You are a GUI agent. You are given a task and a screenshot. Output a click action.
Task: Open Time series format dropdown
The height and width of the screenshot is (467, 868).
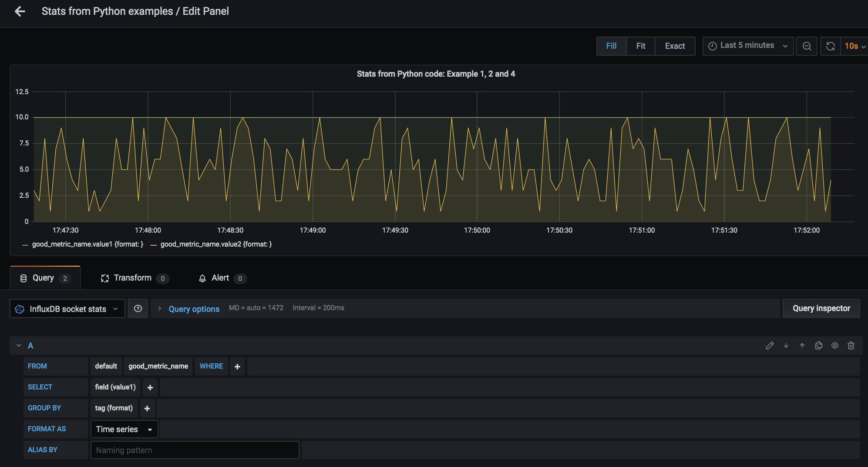tap(124, 429)
